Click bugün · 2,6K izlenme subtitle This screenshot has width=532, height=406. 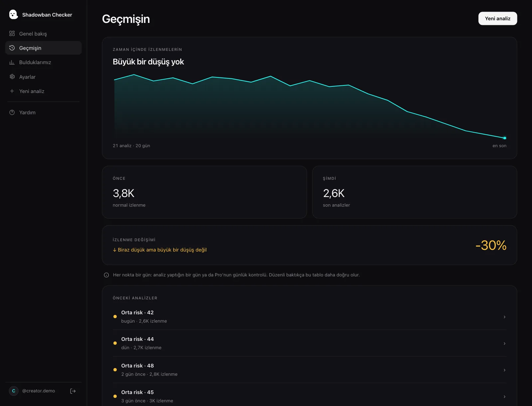click(144, 321)
